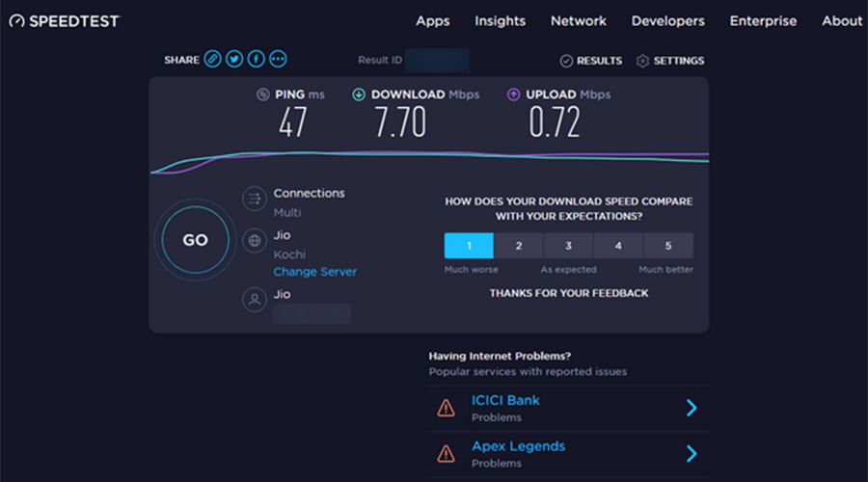Click the share link icon
Screen dimensions: 868x482
tap(212, 60)
